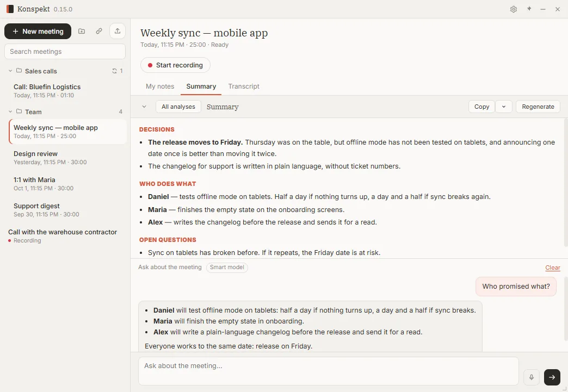Click the Team folder count '4'
Image resolution: width=568 pixels, height=392 pixels.
[x=121, y=112]
